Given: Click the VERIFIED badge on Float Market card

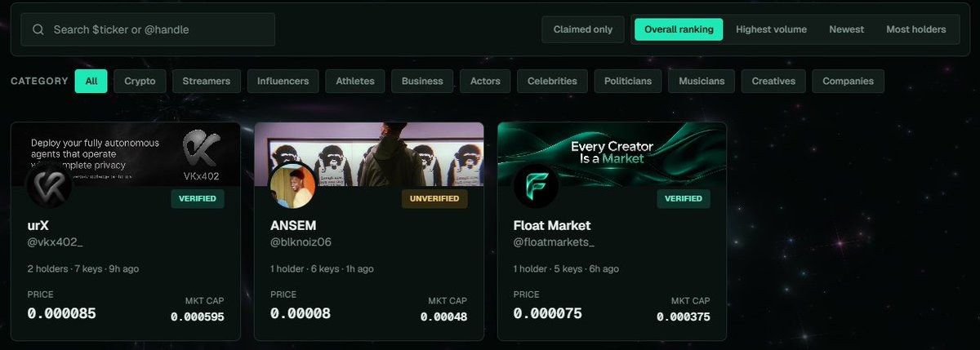Looking at the screenshot, I should [x=684, y=198].
